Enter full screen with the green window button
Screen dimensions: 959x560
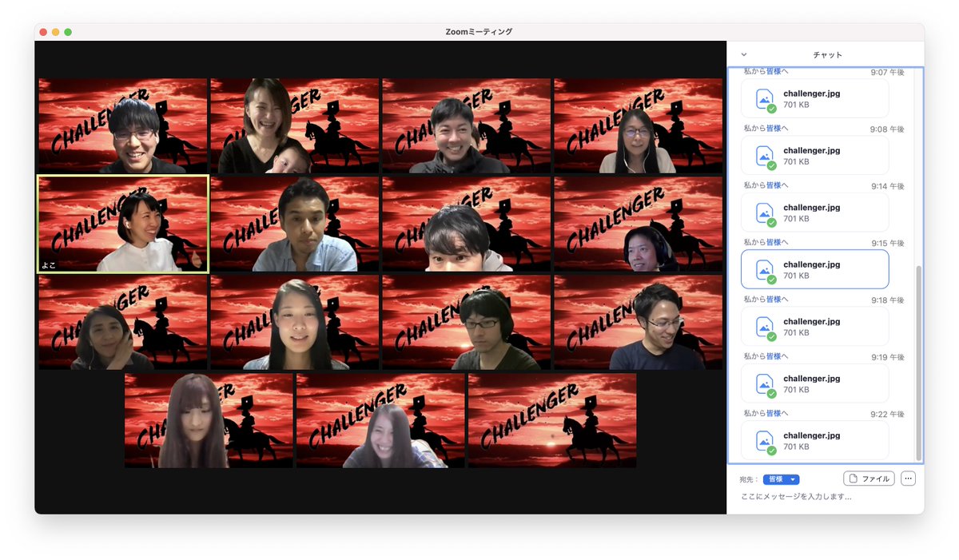click(68, 32)
